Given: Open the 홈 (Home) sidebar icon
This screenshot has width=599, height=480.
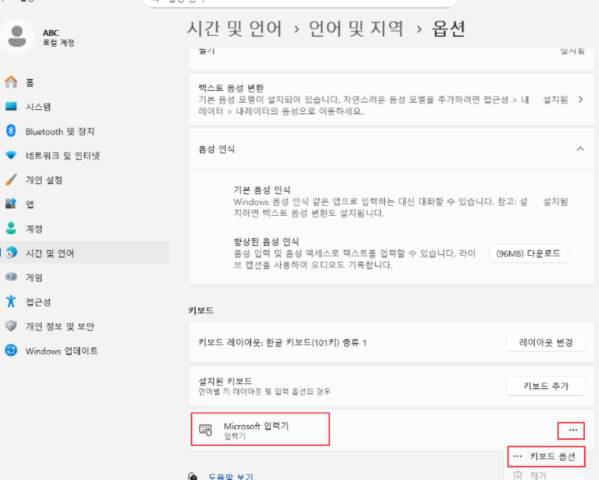Looking at the screenshot, I should [11, 82].
